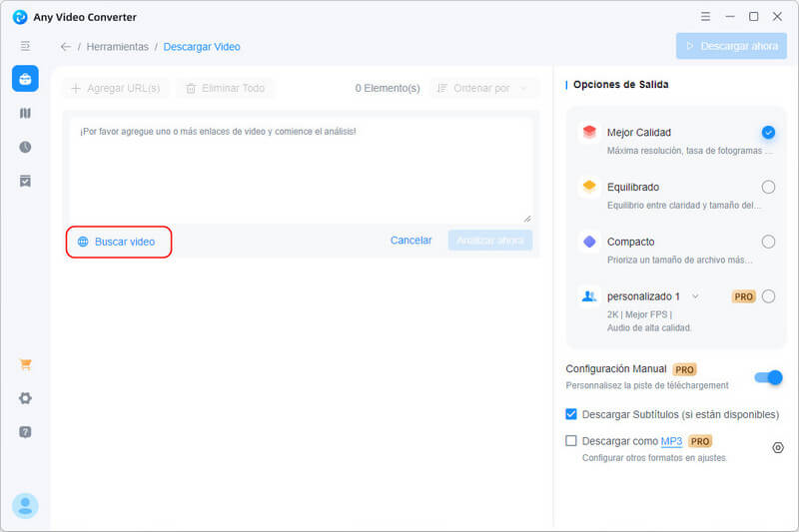Open the history clock icon in sidebar
Image resolution: width=799 pixels, height=532 pixels.
25,147
